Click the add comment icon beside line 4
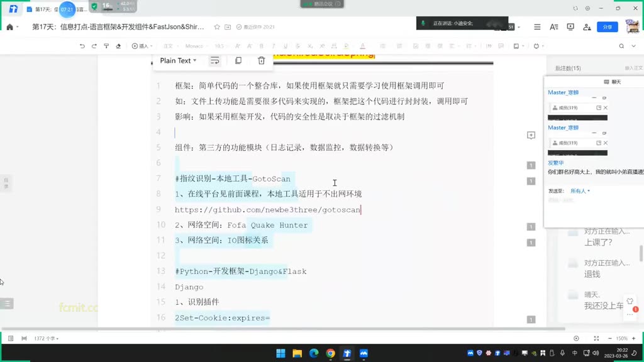644x362 pixels. point(531,135)
